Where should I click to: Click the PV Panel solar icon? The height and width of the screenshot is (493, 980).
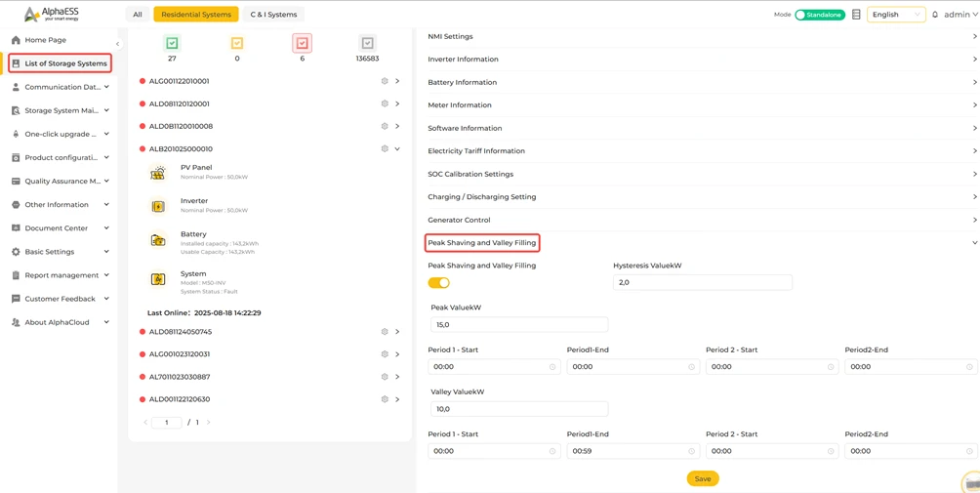tap(158, 173)
